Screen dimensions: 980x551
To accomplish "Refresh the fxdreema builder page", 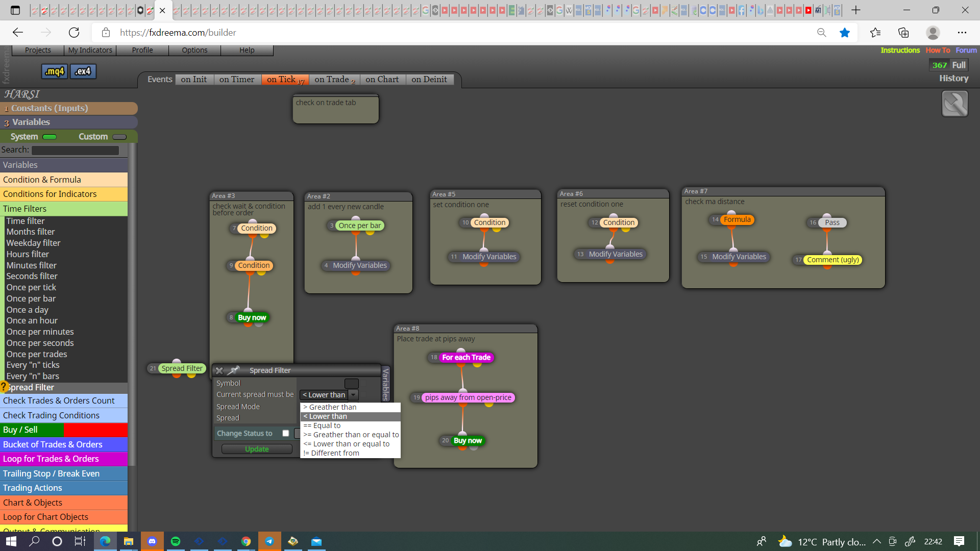I will [x=74, y=33].
